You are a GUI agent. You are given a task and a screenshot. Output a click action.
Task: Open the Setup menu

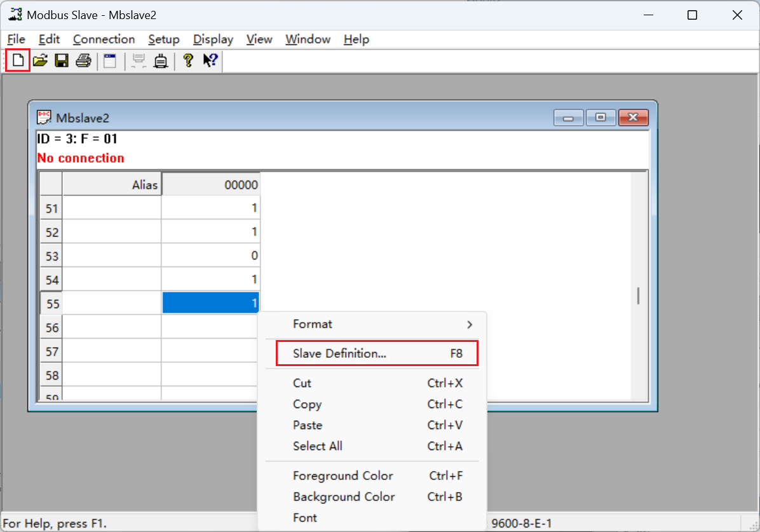163,39
